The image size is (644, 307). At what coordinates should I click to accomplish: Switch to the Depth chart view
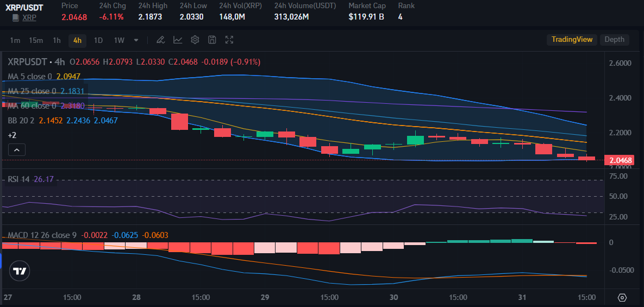click(615, 40)
